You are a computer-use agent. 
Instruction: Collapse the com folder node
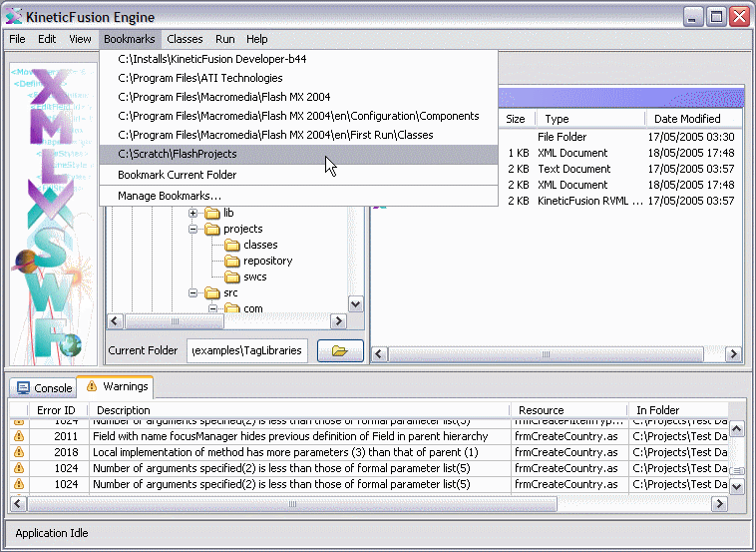click(x=212, y=308)
